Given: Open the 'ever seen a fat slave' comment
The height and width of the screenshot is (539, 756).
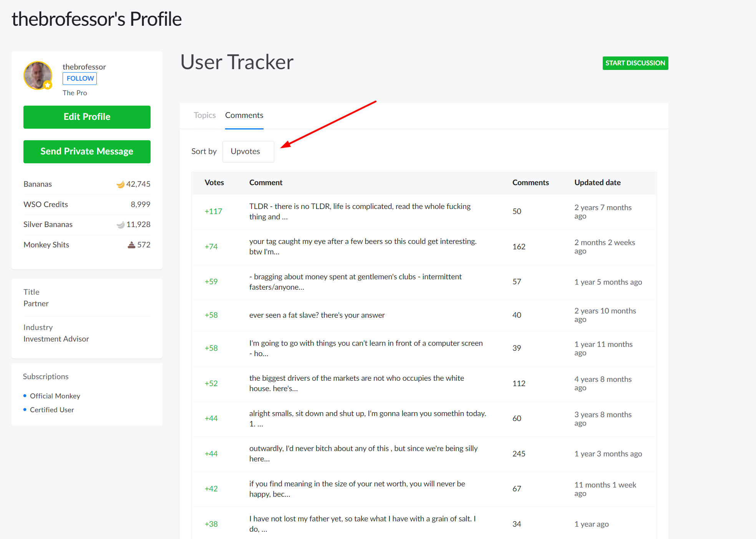Looking at the screenshot, I should (317, 315).
